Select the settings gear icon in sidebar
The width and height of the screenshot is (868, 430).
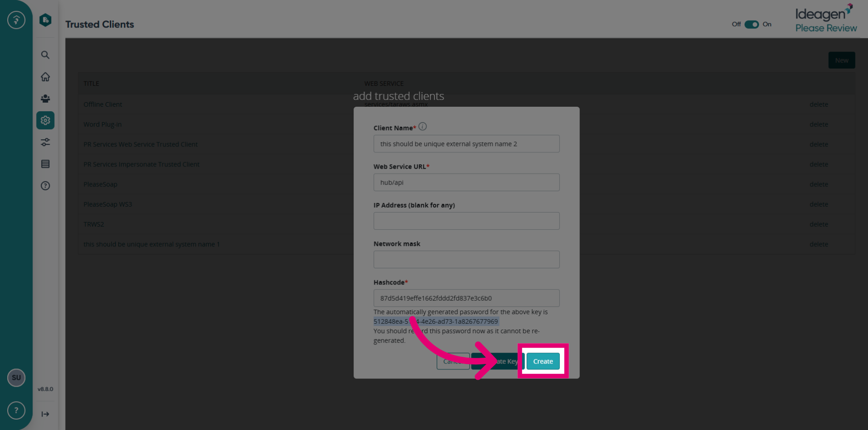click(45, 120)
